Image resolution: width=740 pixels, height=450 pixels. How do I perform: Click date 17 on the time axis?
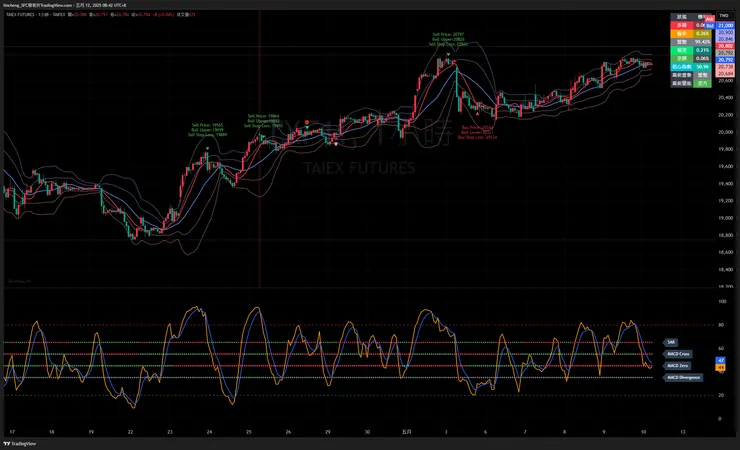(12, 432)
